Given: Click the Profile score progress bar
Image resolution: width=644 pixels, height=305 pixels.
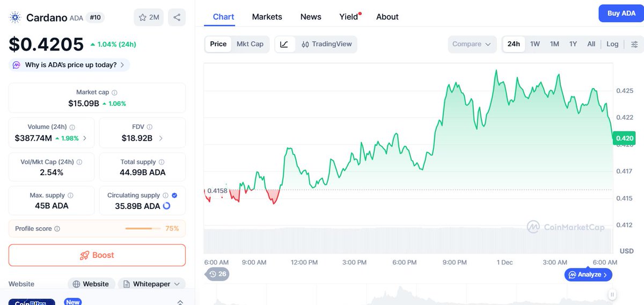Looking at the screenshot, I should pyautogui.click(x=143, y=229).
